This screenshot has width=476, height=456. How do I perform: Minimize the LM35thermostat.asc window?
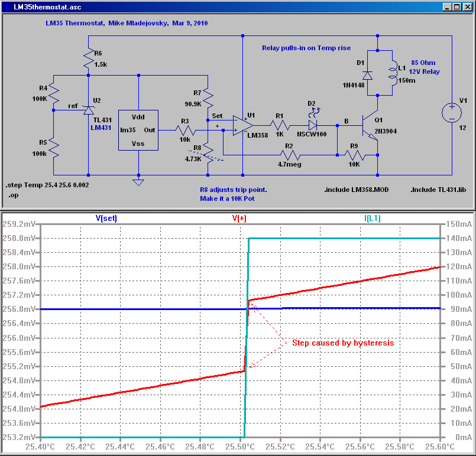pos(446,6)
